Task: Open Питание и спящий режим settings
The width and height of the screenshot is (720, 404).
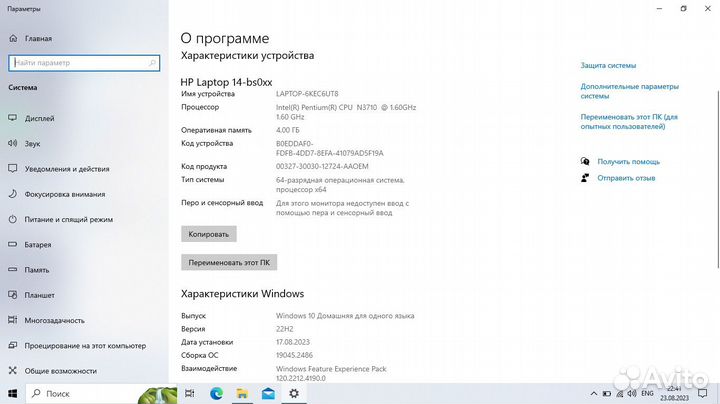Action: pyautogui.click(x=61, y=219)
